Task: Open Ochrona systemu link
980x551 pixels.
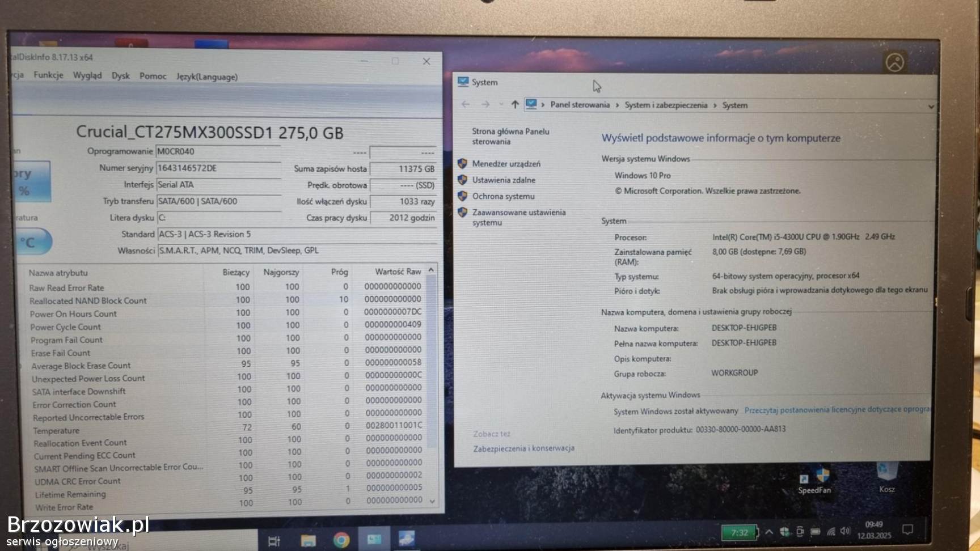Action: point(503,196)
